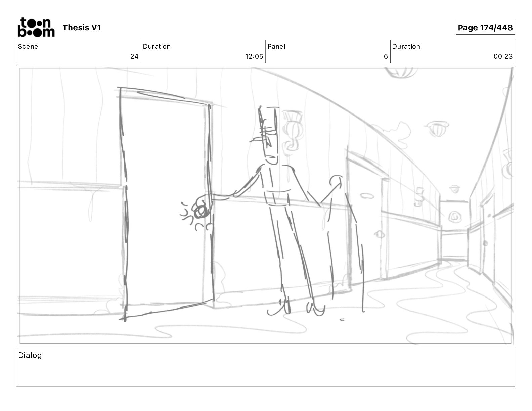Select the 'Thesis V1' title text

[82, 28]
